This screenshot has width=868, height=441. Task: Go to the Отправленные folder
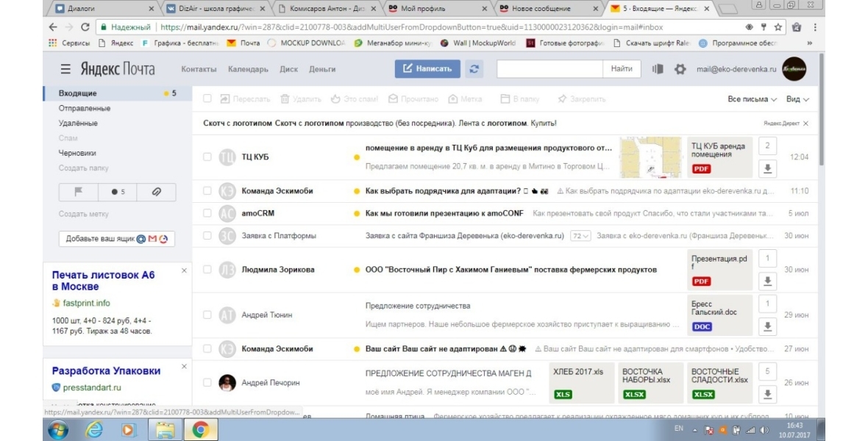click(x=85, y=109)
